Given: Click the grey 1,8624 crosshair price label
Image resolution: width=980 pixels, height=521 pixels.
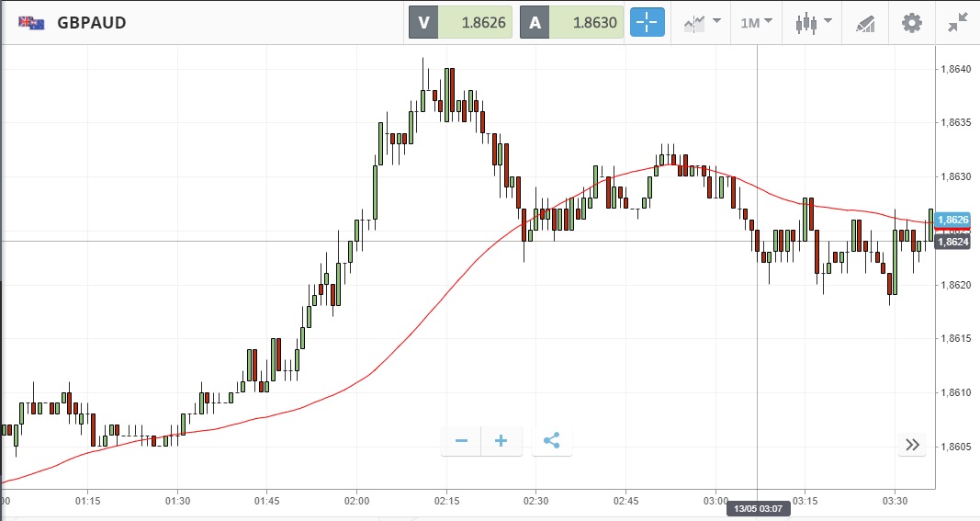Looking at the screenshot, I should (x=955, y=242).
